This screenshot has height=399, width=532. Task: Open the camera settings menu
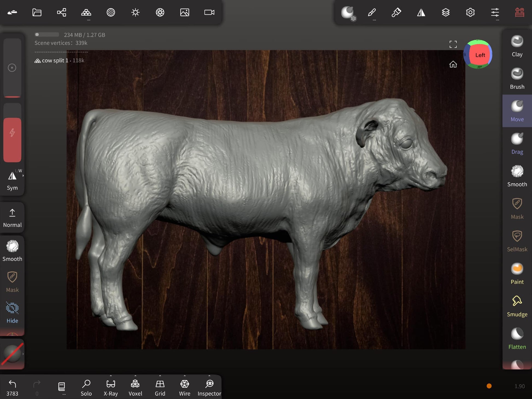pyautogui.click(x=209, y=12)
